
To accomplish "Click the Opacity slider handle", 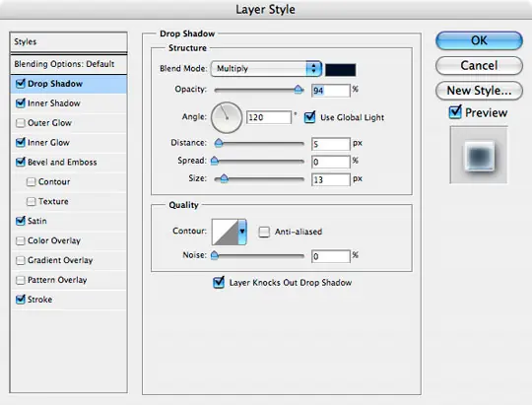I will (299, 90).
